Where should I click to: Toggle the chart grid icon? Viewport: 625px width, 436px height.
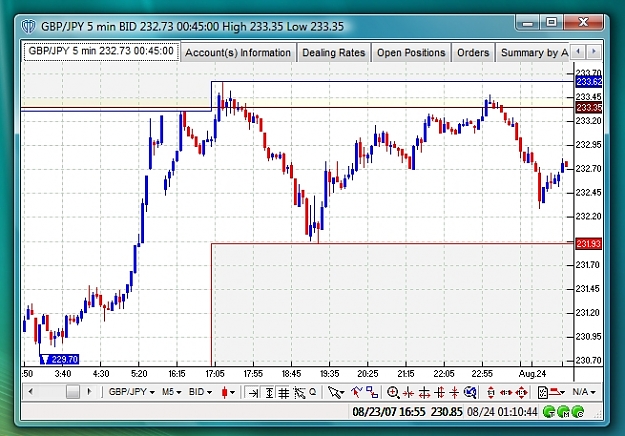283,393
